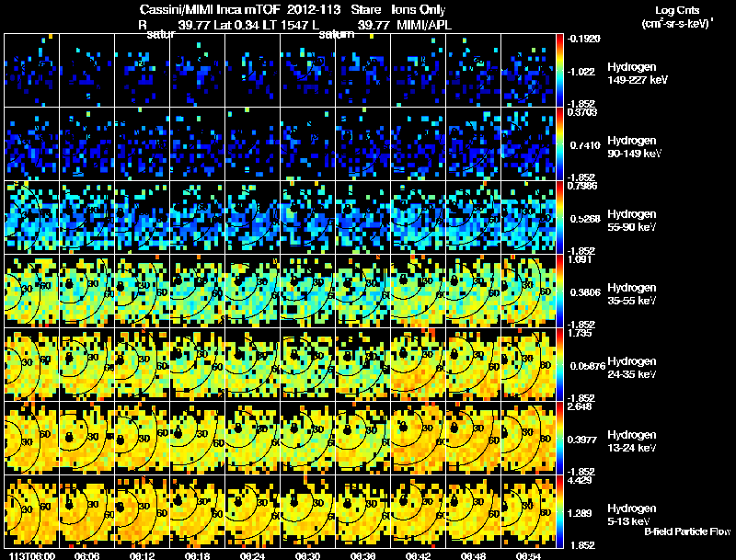Screen dimensions: 736x560
Task: Select the Hydrogen 5-13 keV row label
Action: (x=631, y=515)
